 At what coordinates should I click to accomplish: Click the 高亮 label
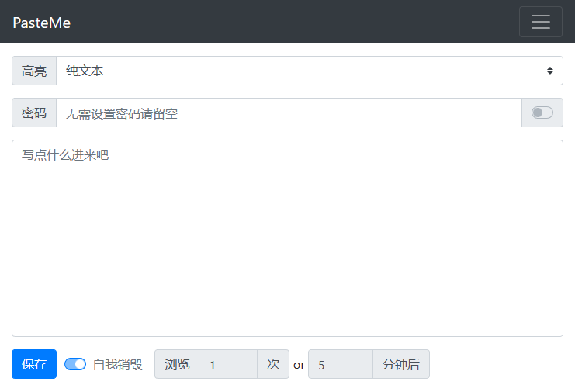click(x=34, y=71)
